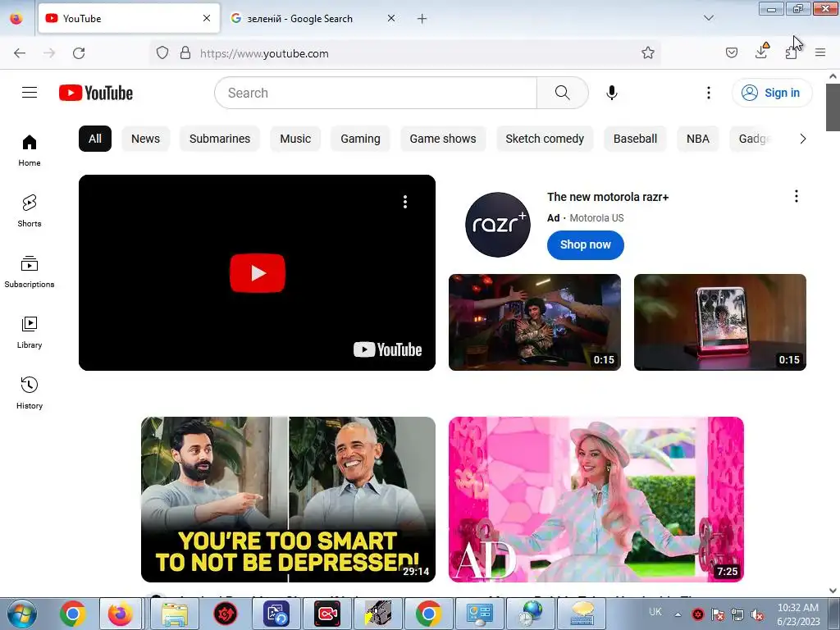840x630 pixels.
Task: Click the UK language indicator
Action: click(655, 612)
